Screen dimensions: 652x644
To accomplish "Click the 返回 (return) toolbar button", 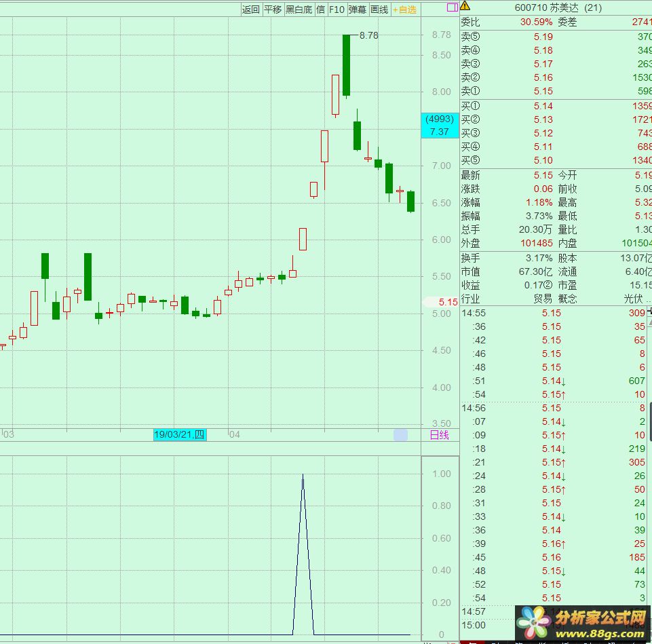I will [x=251, y=10].
